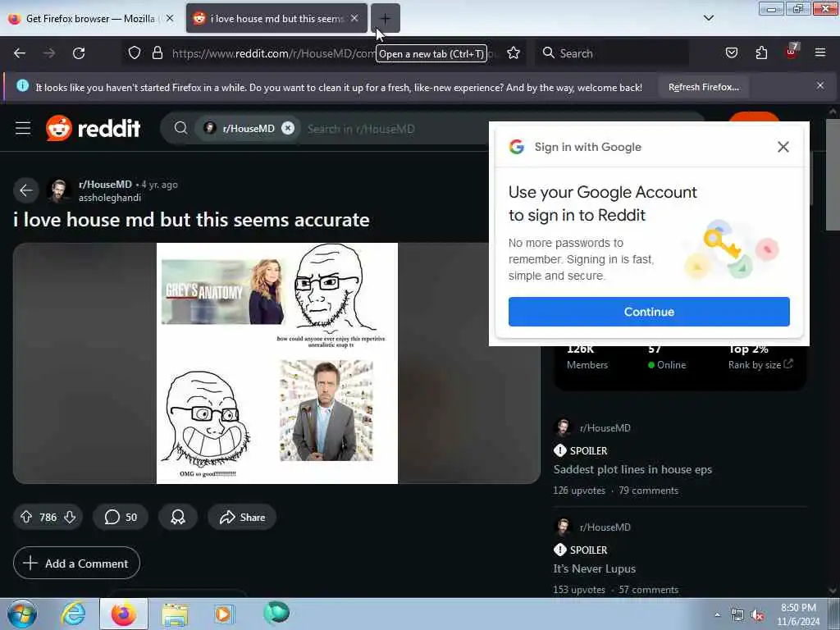Upvote the post

coord(26,517)
